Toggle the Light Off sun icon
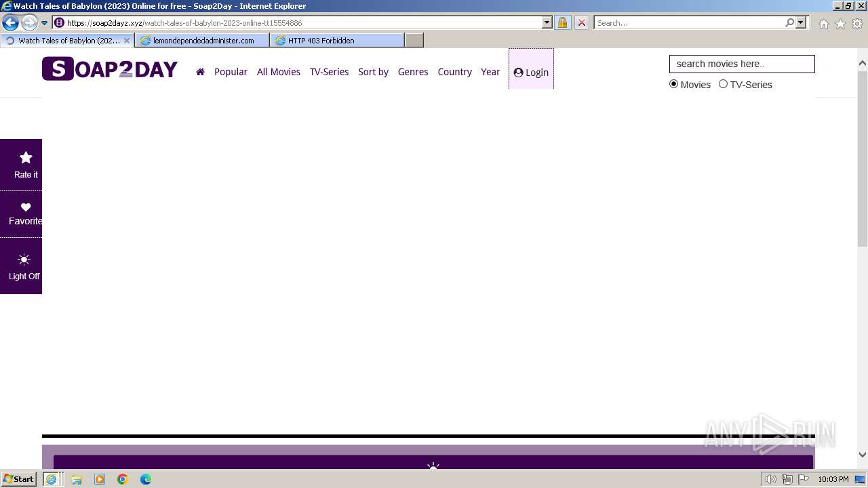Viewport: 868px width, 488px height. pos(24,260)
